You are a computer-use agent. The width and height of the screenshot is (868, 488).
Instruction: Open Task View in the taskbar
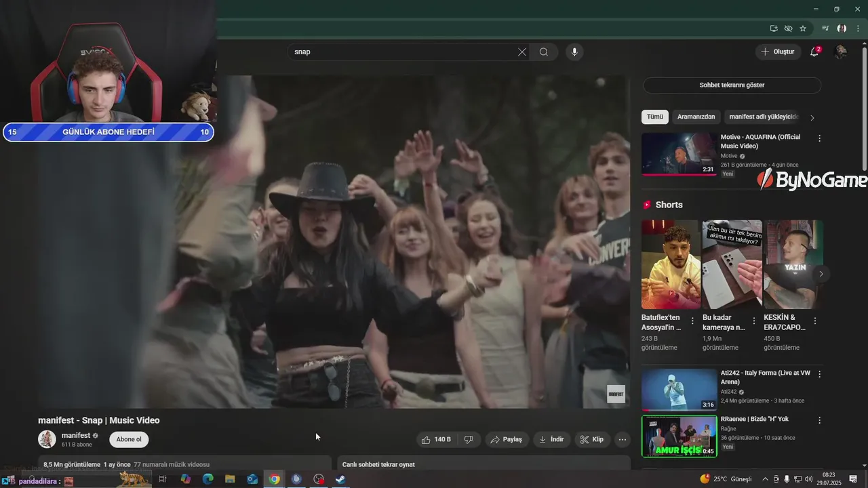[x=163, y=479]
